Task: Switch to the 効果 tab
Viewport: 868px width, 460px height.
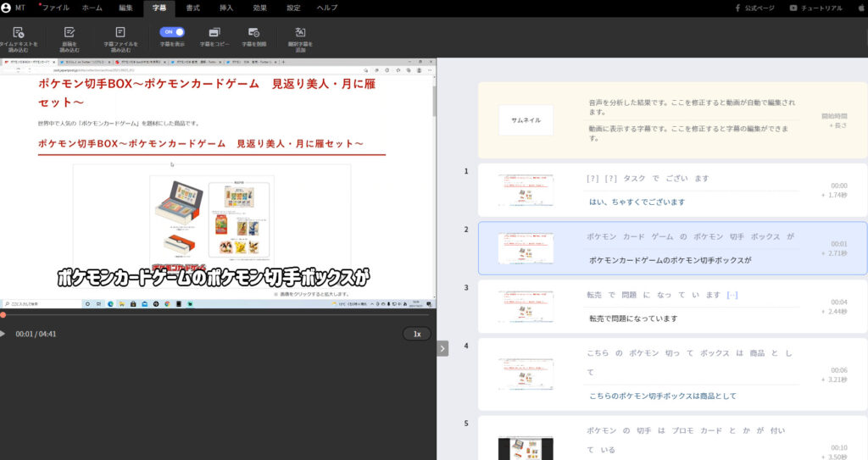Action: pyautogui.click(x=259, y=8)
